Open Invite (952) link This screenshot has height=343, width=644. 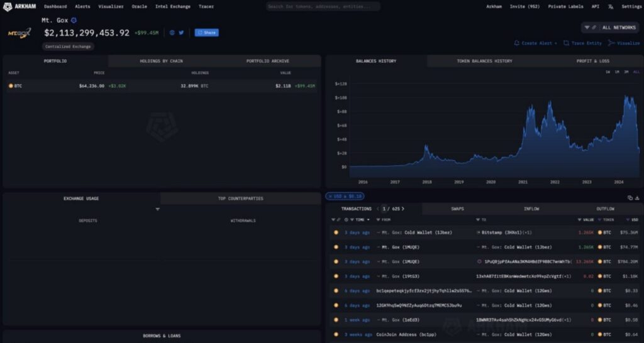tap(525, 6)
